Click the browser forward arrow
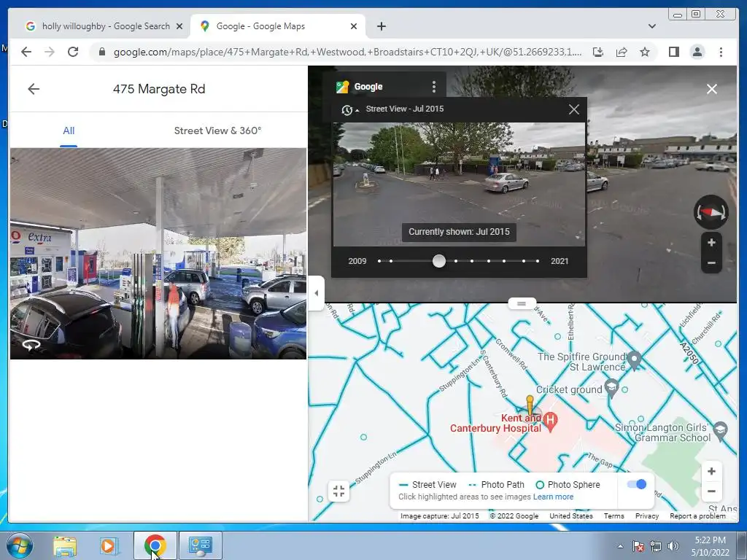The width and height of the screenshot is (747, 560). [x=50, y=52]
